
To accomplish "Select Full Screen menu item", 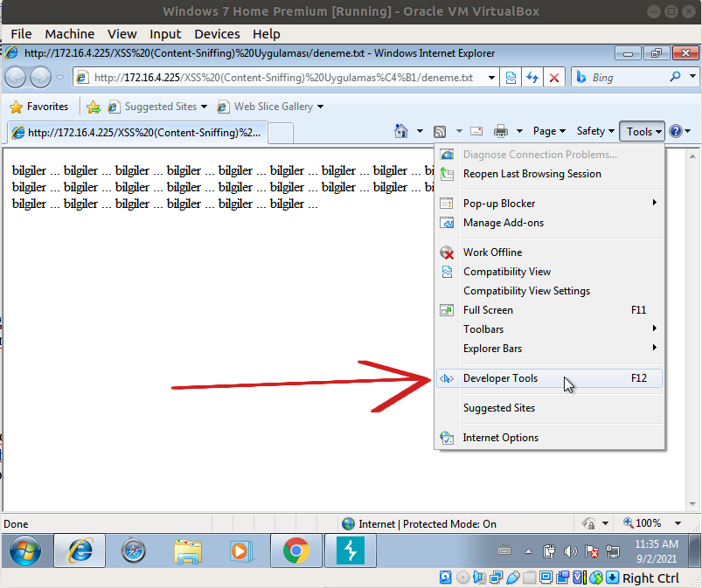I will pyautogui.click(x=549, y=310).
